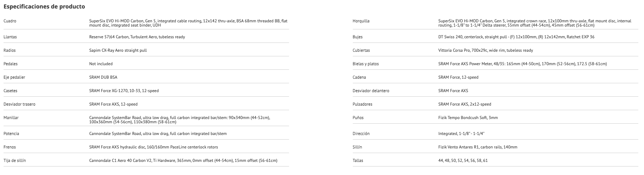Screen dimensions: 644x175
Task: Click the Radios label
Action: point(10,50)
